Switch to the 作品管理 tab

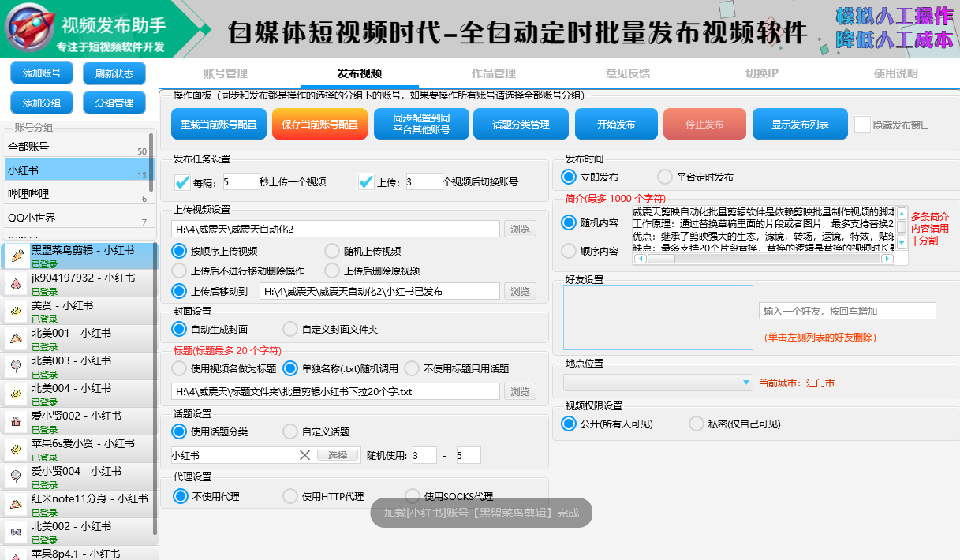493,73
